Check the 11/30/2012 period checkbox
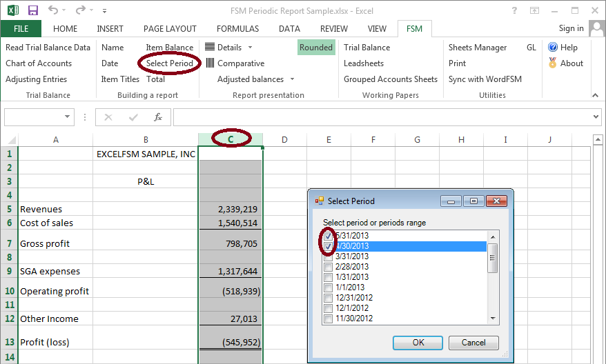The width and height of the screenshot is (606, 364). pos(328,318)
